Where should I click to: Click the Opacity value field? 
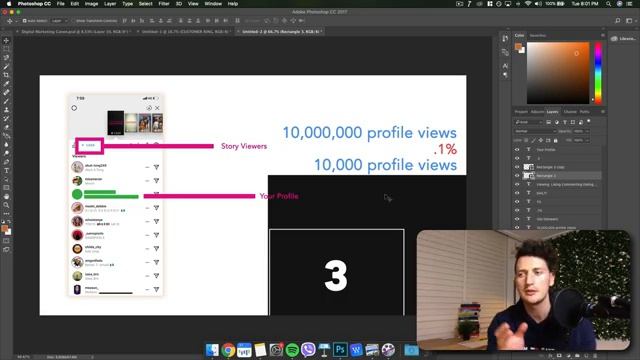578,131
